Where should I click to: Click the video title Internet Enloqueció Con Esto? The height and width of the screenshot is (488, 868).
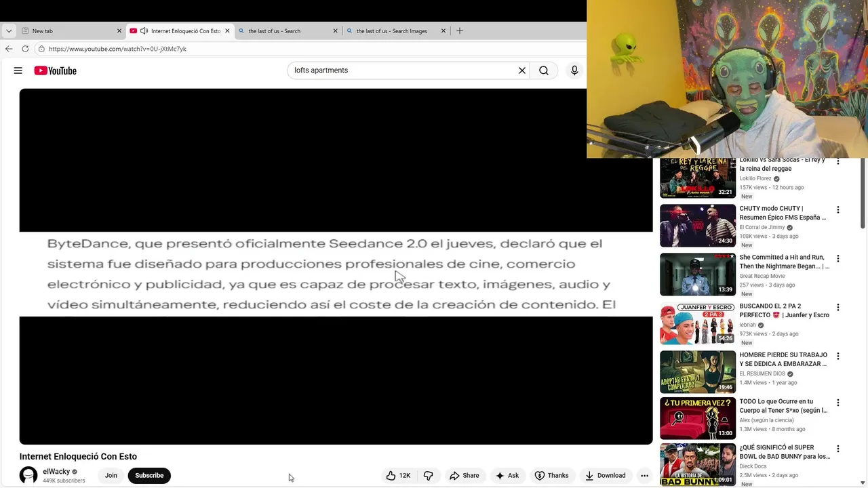pos(78,457)
